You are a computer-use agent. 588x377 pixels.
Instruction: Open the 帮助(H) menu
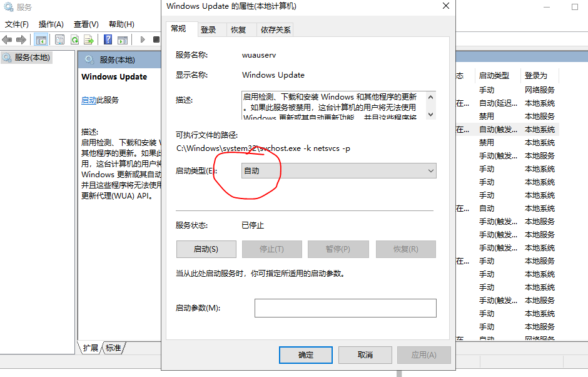pyautogui.click(x=121, y=24)
